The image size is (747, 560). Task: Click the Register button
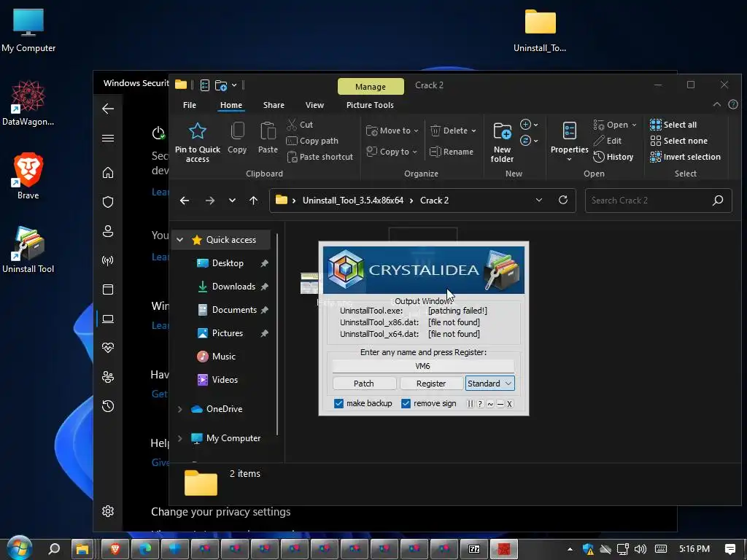tap(431, 384)
